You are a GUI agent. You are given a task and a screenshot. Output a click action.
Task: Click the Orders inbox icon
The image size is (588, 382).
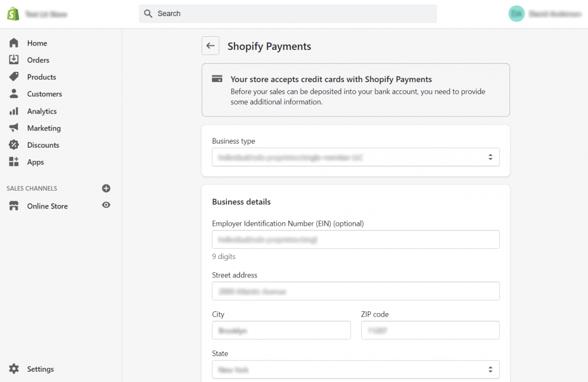(14, 60)
